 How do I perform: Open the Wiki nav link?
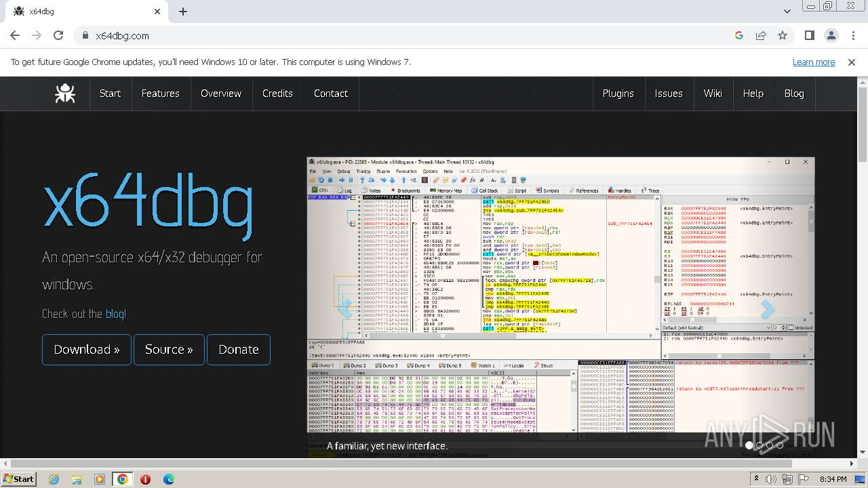tap(713, 94)
